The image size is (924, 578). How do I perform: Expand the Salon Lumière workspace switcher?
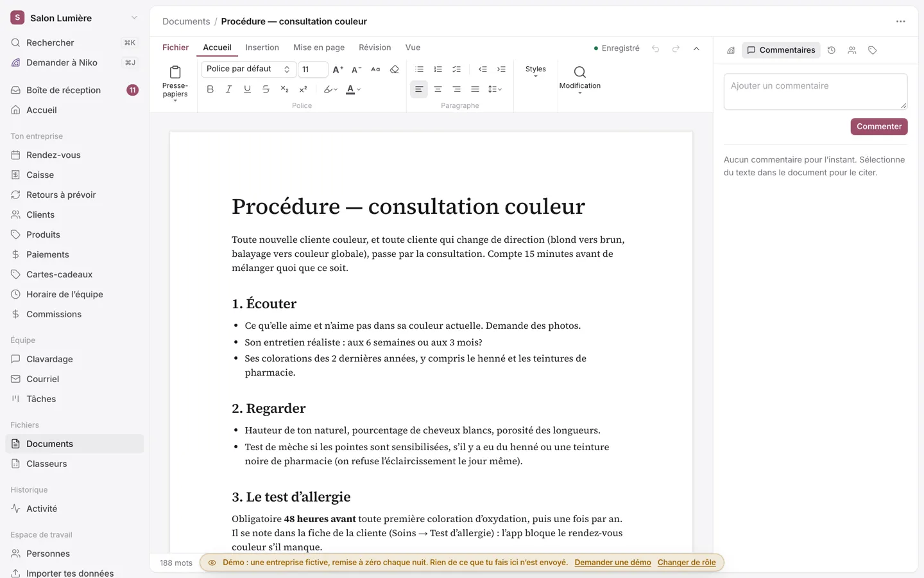(74, 18)
